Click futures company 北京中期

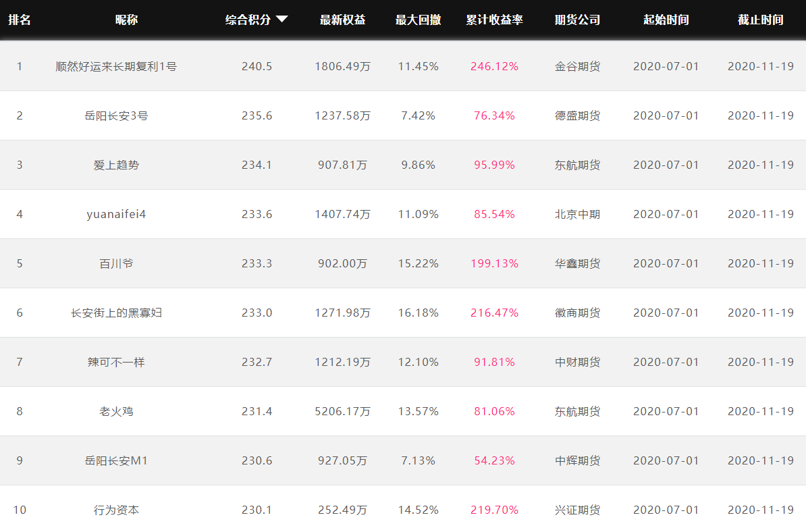tap(577, 214)
